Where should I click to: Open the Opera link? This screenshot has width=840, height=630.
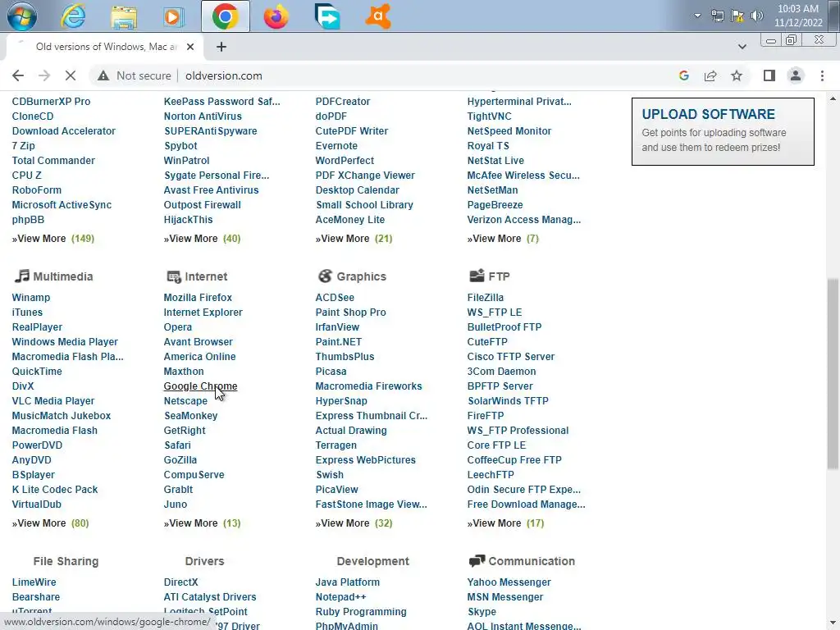coord(178,326)
